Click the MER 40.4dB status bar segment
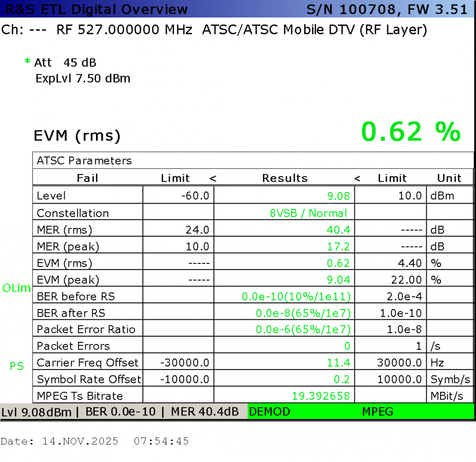The width and height of the screenshot is (476, 462). pos(204,412)
